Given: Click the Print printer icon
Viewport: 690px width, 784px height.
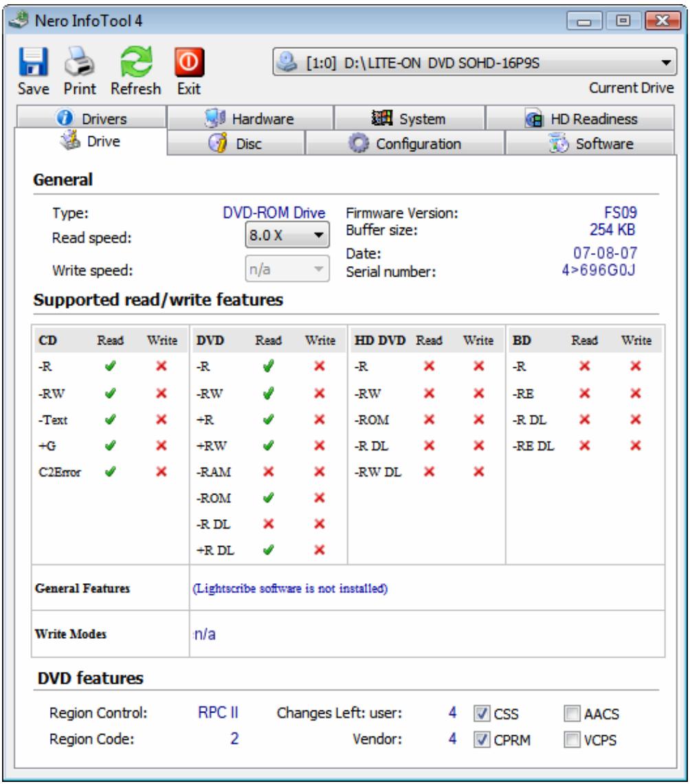Looking at the screenshot, I should pos(80,61).
